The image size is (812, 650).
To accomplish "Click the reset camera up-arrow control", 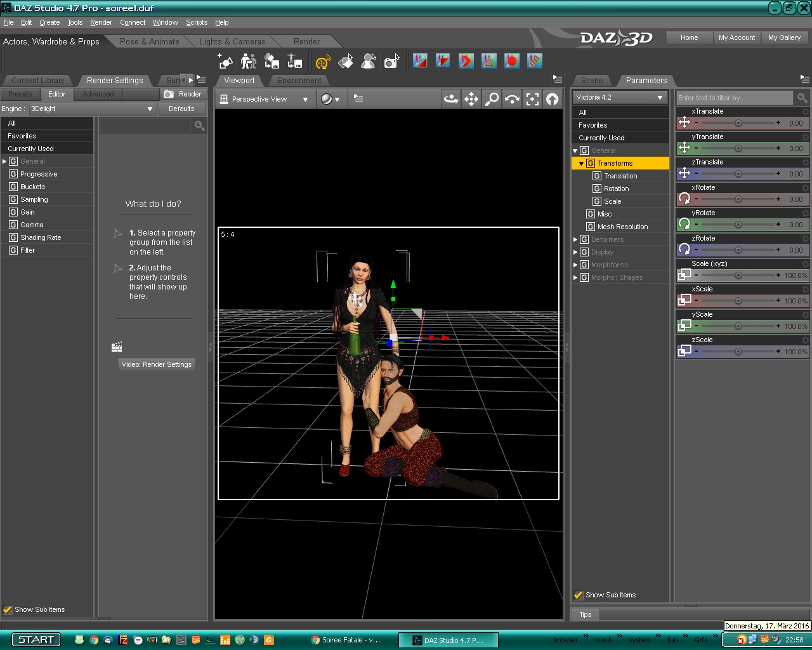I will click(553, 99).
